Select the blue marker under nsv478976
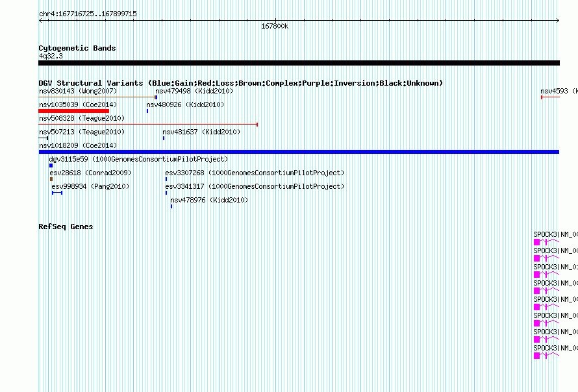This screenshot has width=578, height=392. [171, 206]
